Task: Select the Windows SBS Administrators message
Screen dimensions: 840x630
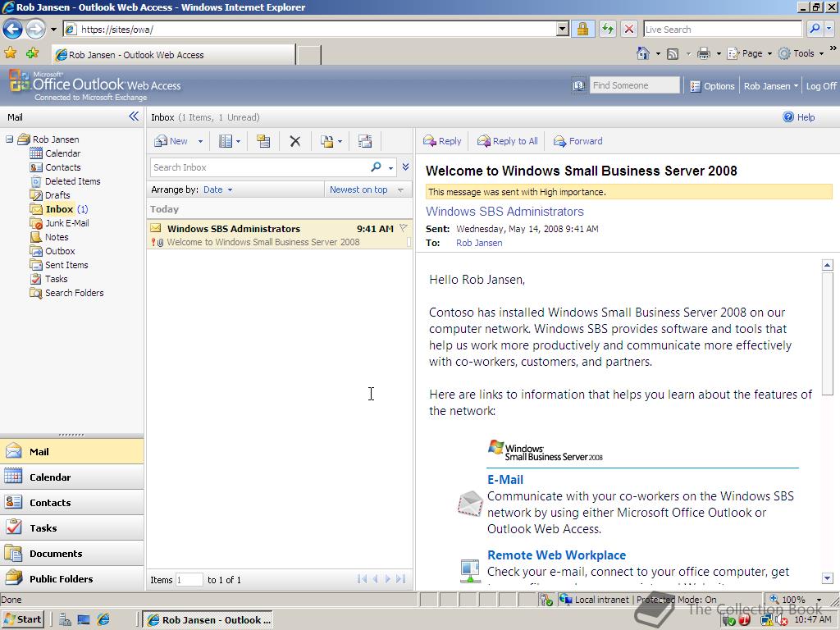Action: click(x=280, y=235)
